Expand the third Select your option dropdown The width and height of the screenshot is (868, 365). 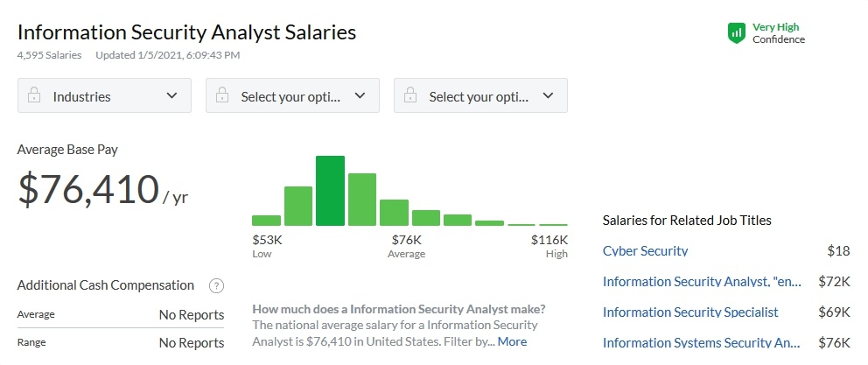click(x=480, y=96)
